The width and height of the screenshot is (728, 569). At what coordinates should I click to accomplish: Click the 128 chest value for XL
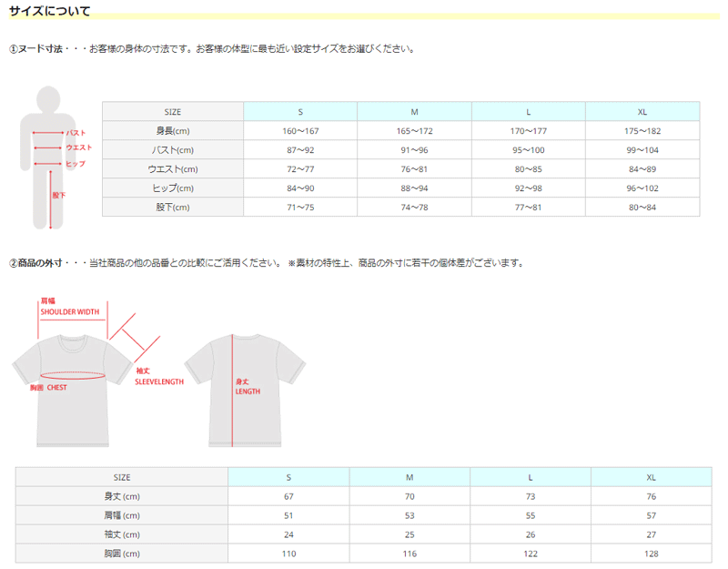point(651,554)
